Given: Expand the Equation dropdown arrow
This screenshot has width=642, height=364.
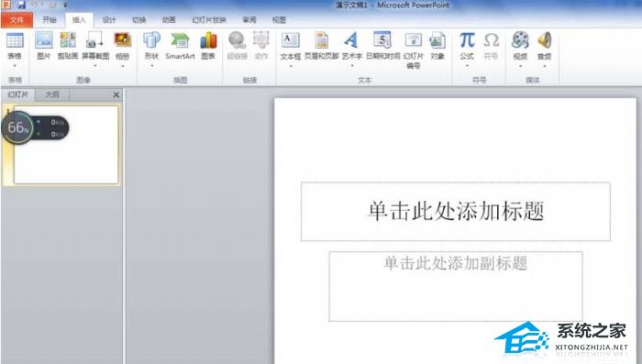Looking at the screenshot, I should coord(467,65).
